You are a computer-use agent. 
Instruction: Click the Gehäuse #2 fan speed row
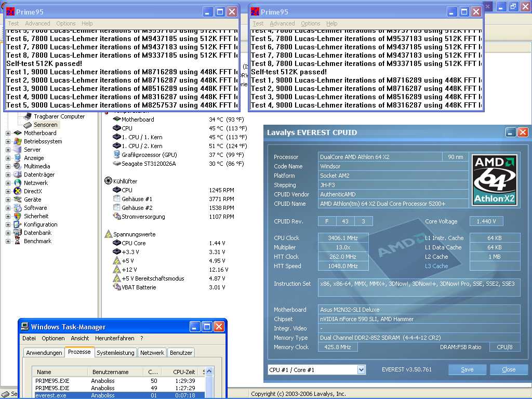tap(174, 208)
